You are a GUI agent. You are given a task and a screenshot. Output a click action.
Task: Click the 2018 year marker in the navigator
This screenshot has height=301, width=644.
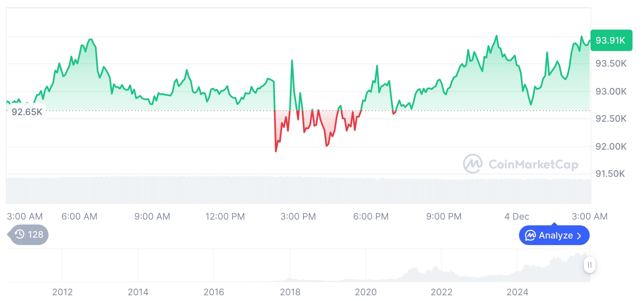click(290, 292)
